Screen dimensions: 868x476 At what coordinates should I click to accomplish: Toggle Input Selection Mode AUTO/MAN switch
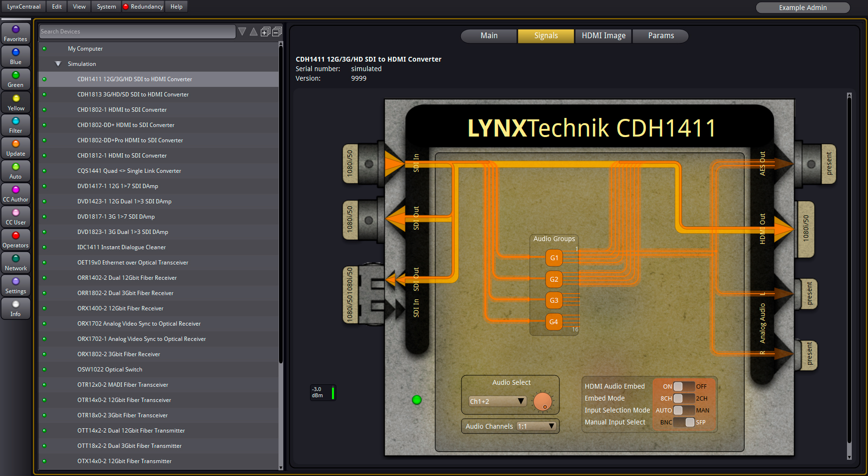tap(684, 410)
